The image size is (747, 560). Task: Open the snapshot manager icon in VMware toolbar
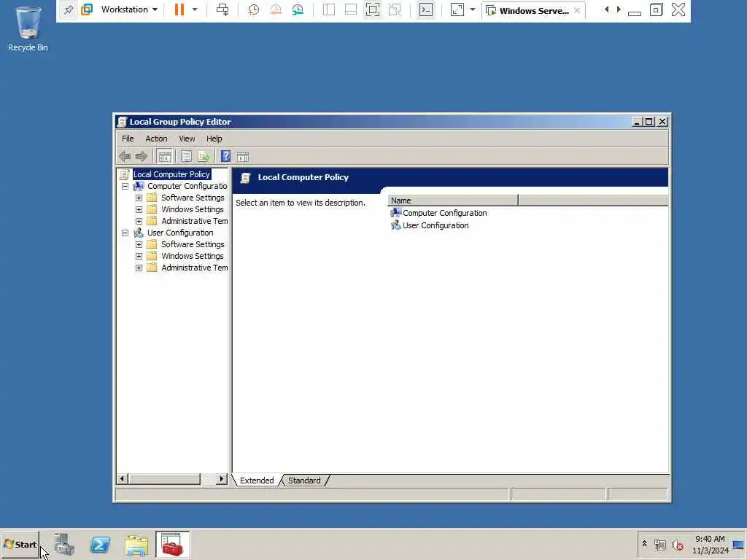click(298, 9)
